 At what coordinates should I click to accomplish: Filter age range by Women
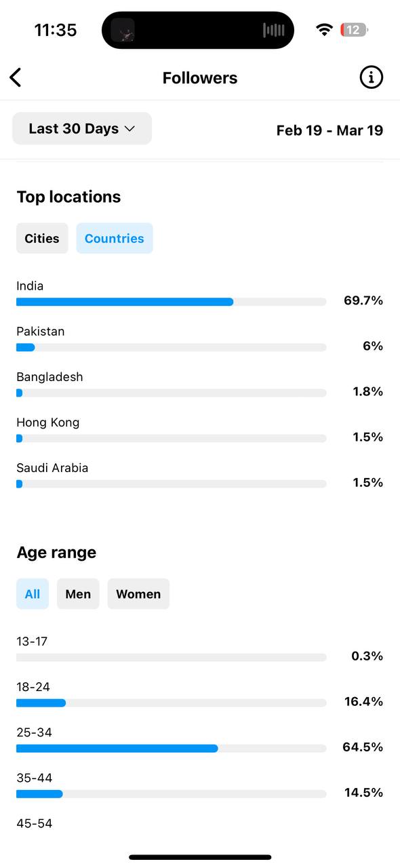pos(138,594)
